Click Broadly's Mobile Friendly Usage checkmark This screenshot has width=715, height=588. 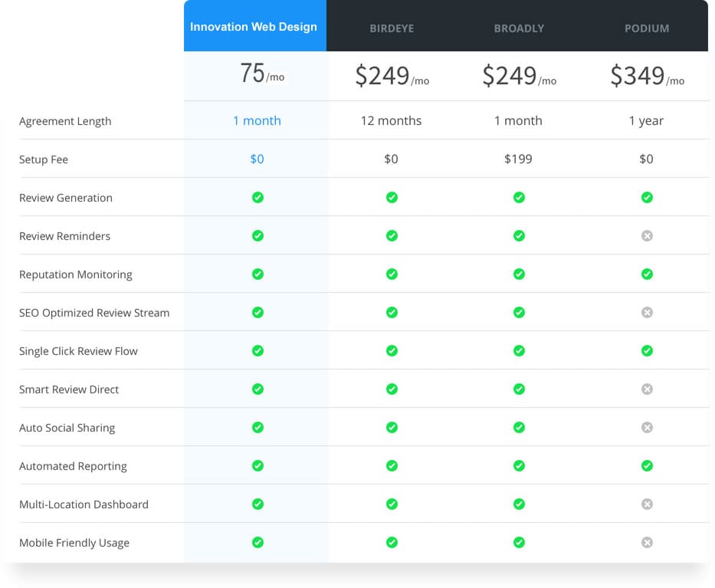click(x=519, y=542)
